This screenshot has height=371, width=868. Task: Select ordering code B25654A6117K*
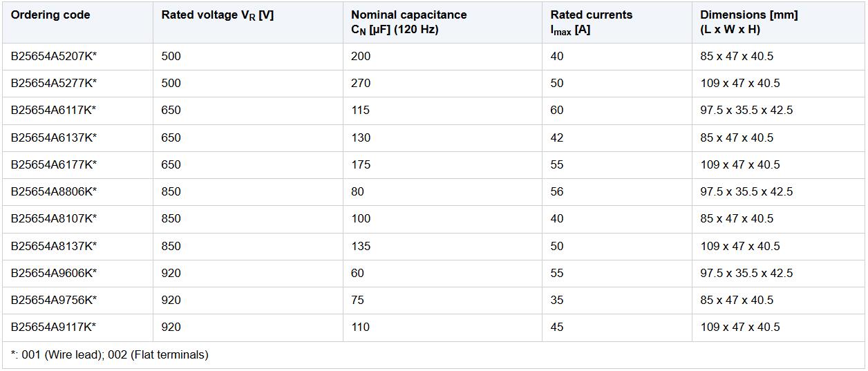click(x=54, y=110)
